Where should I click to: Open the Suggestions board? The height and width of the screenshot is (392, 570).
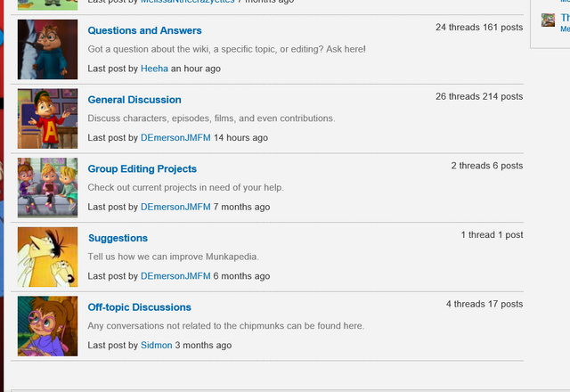(x=118, y=238)
